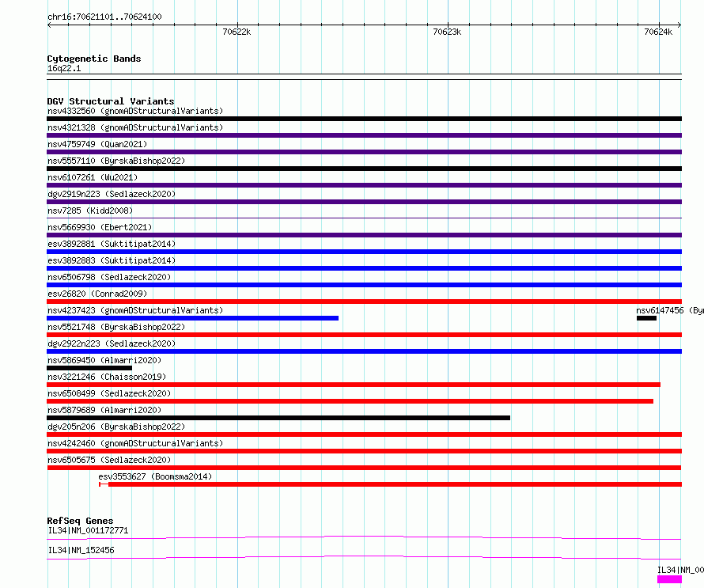Open dgv205n206 (ByrskaBishop2022) entry
The width and height of the screenshot is (704, 588).
coord(116,427)
